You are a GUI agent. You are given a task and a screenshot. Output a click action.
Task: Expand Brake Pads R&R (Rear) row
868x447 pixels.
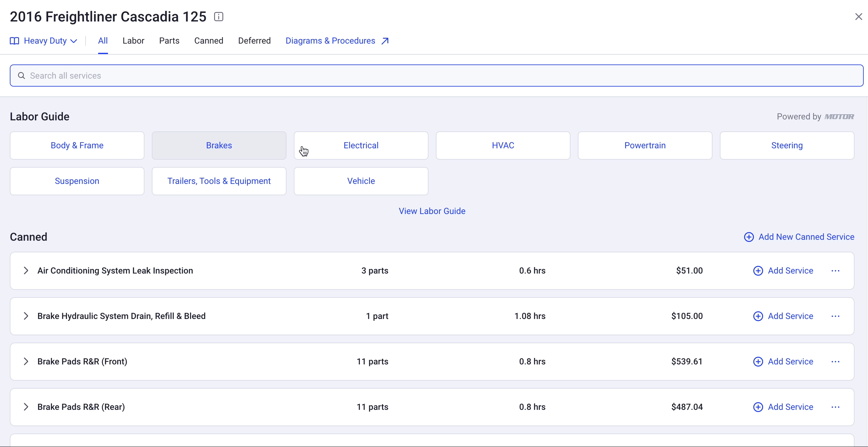(x=26, y=407)
